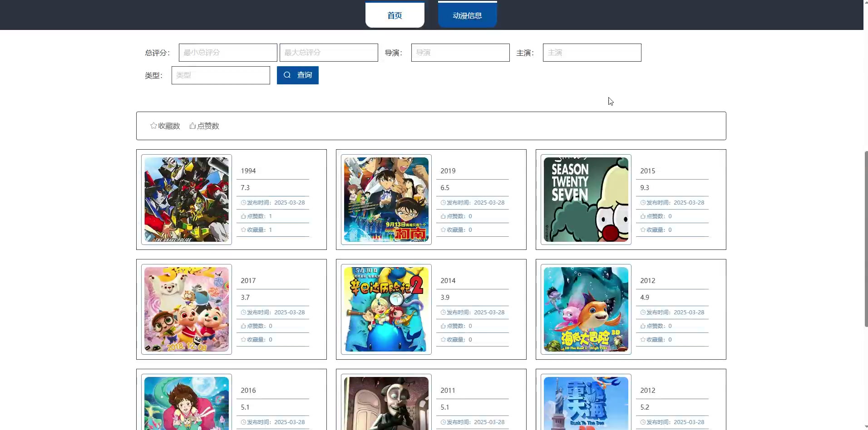Open the Brave Police robot poster thumbnail
The width and height of the screenshot is (868, 430).
pos(187,200)
